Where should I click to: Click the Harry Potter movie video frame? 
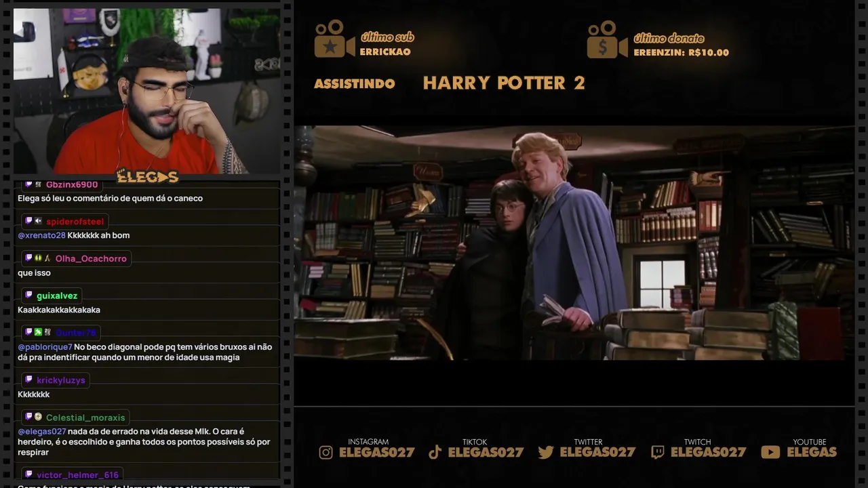(x=574, y=243)
